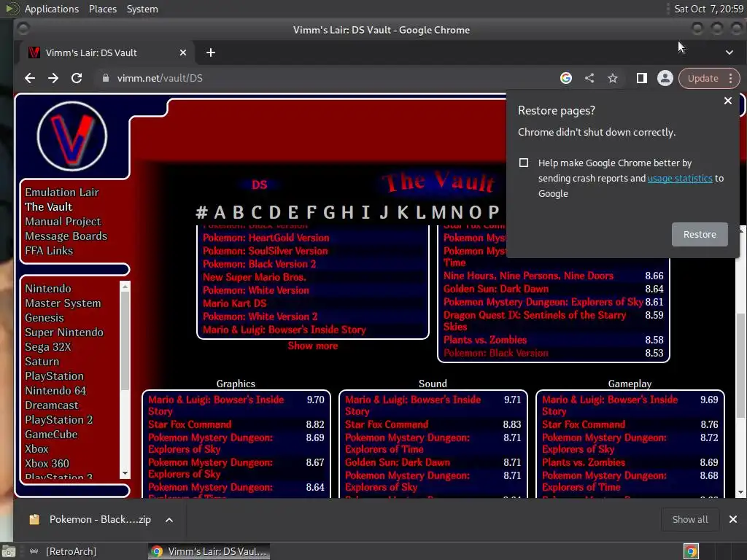Click the Update Chrome button
The width and height of the screenshot is (747, 560).
click(703, 79)
